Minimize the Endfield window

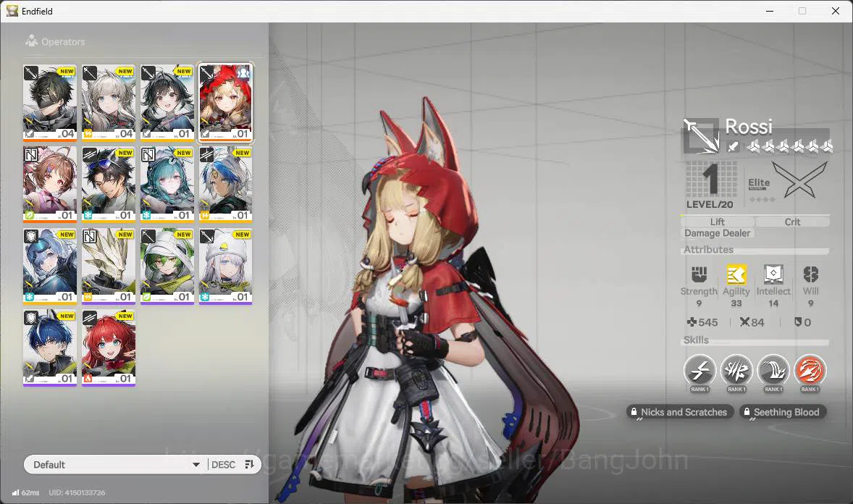(x=769, y=11)
